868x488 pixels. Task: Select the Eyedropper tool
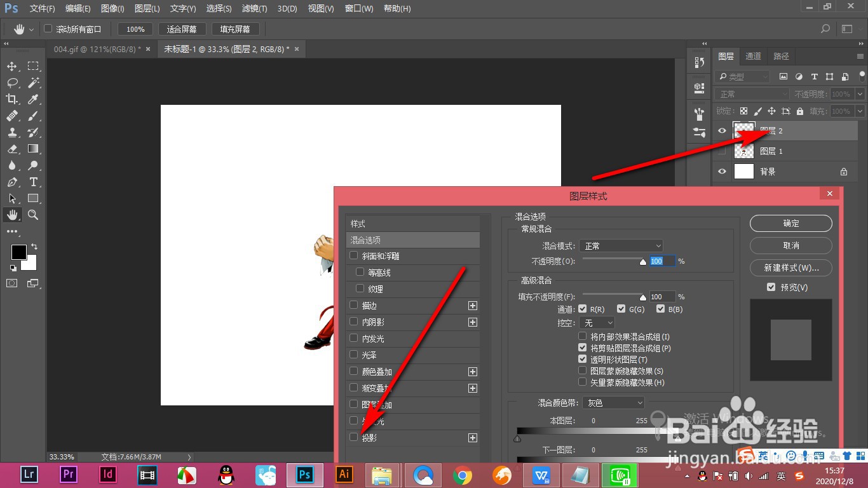tap(33, 99)
